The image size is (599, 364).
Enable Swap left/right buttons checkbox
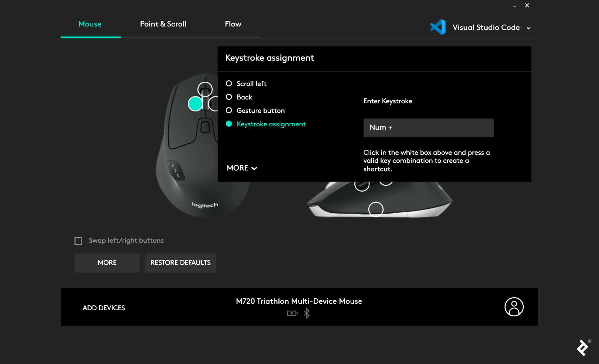click(78, 241)
